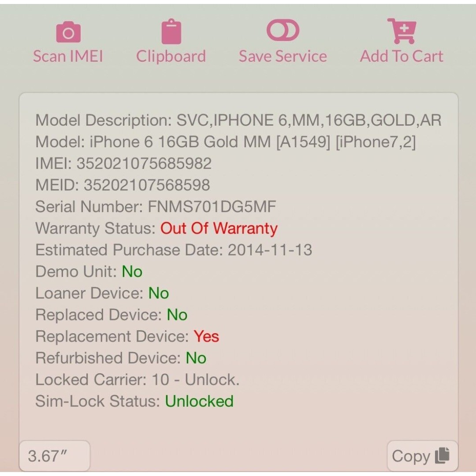Screen dimensions: 476x476
Task: Select the Locked Carrier 10 - Unlock line
Action: (x=138, y=380)
